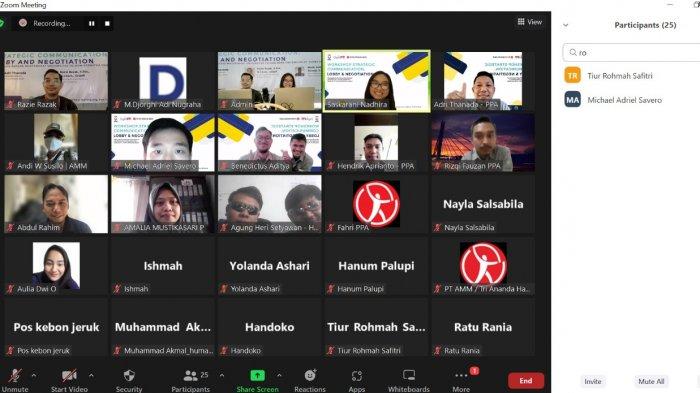Select Razie Razak's video tile

56,81
